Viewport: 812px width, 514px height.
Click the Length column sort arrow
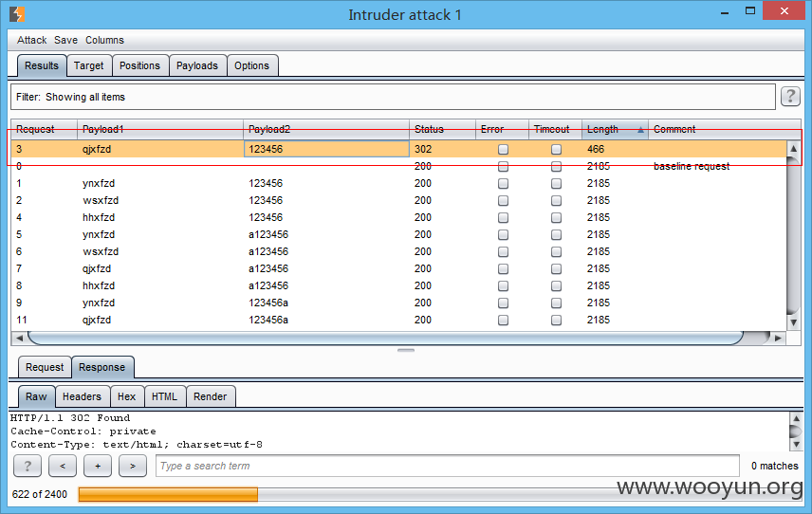(x=640, y=130)
